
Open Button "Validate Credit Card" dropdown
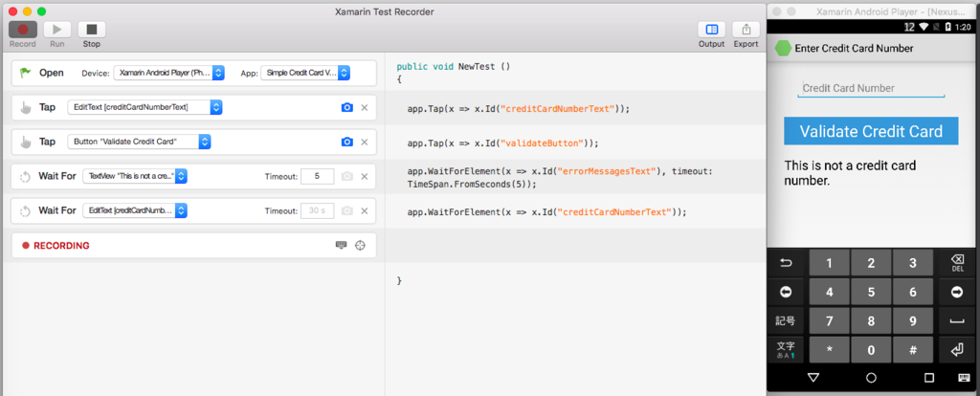point(139,142)
